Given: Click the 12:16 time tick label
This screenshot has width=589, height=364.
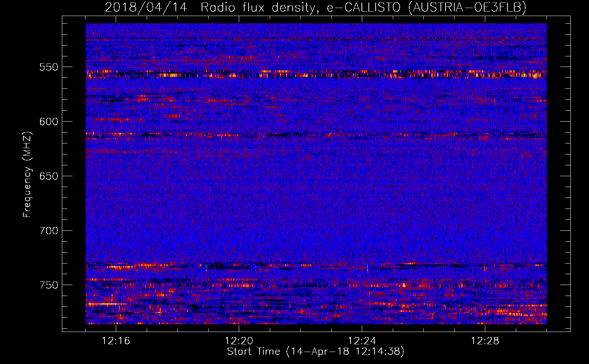Looking at the screenshot, I should 116,341.
